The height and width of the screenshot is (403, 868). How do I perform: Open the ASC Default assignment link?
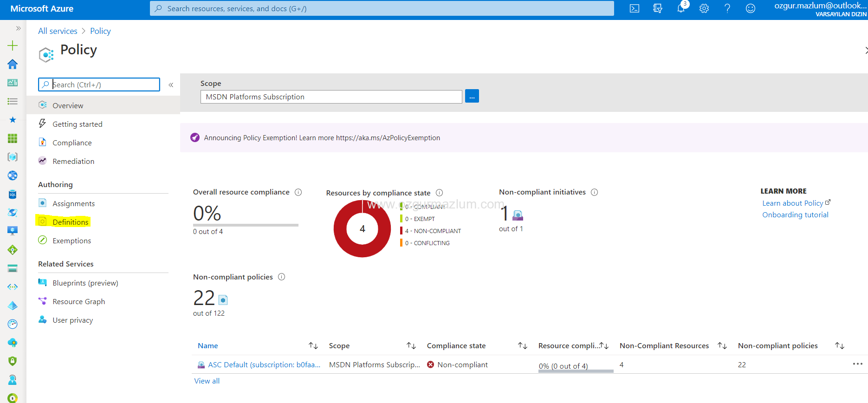[x=264, y=364]
